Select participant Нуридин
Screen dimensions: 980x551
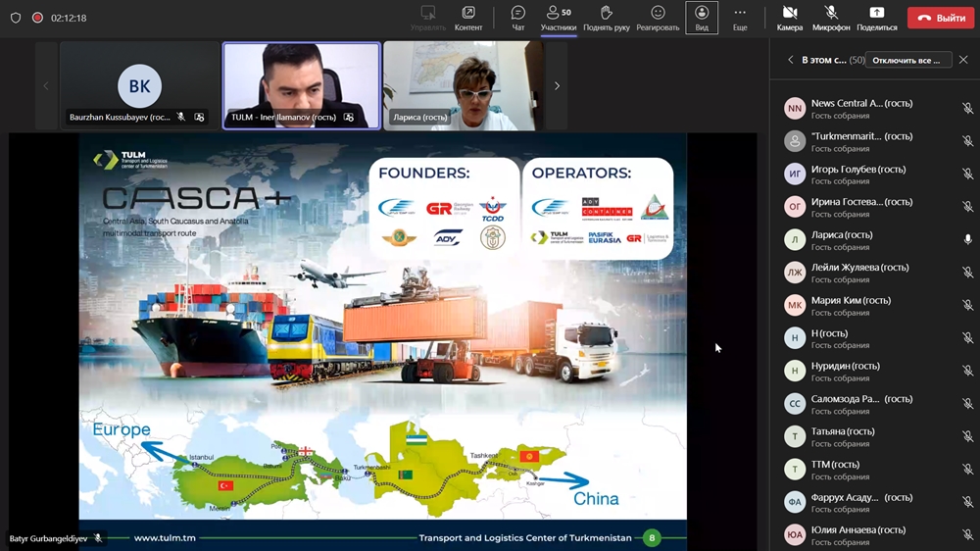(875, 371)
